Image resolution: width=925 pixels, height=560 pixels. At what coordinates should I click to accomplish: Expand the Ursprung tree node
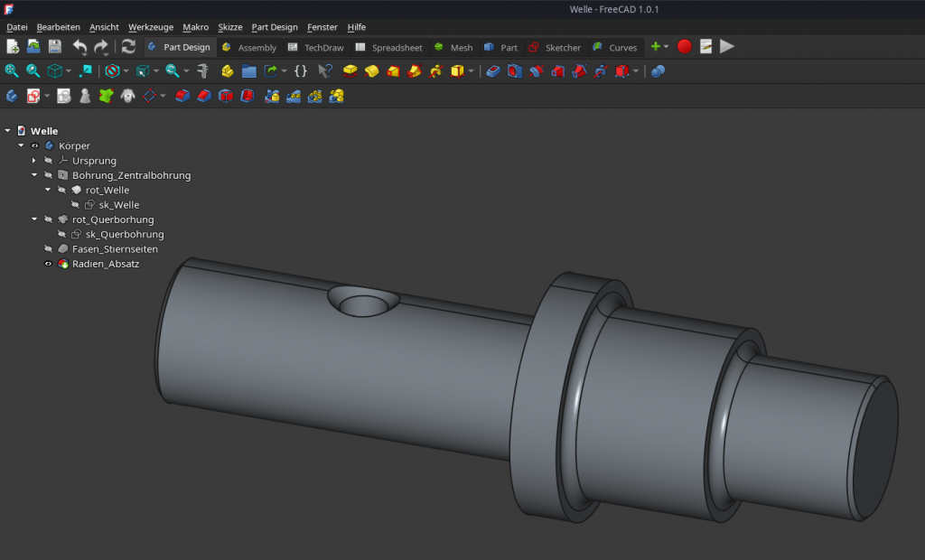click(34, 161)
